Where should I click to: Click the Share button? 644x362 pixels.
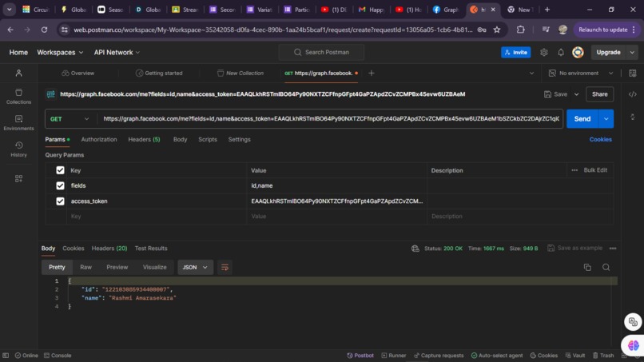click(599, 94)
